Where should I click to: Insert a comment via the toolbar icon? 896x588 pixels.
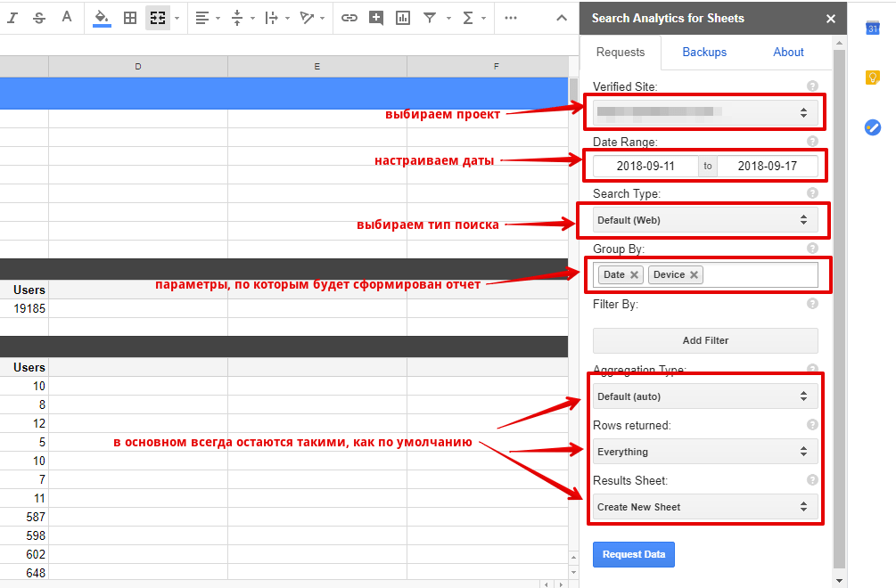(x=376, y=18)
